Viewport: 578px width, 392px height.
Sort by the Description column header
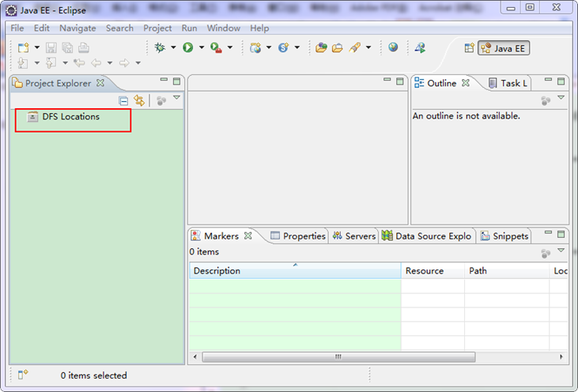pyautogui.click(x=295, y=271)
